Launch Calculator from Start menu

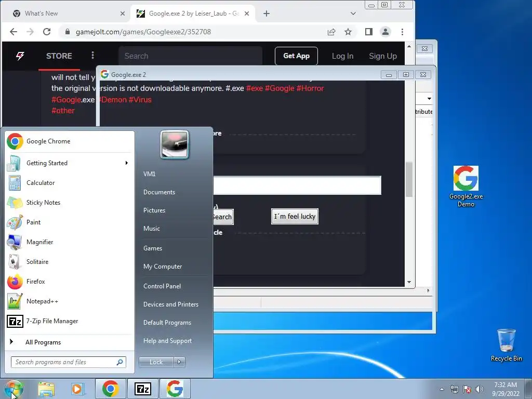(x=70, y=182)
